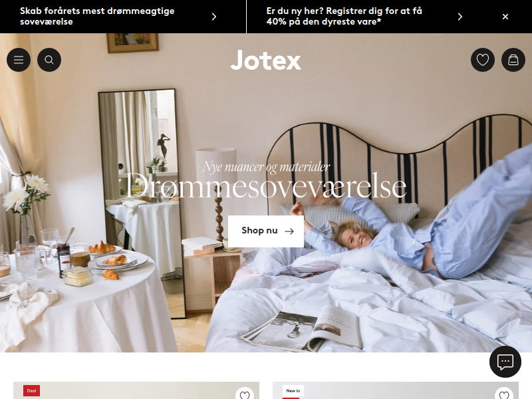
Task: Favorite the New in product with heart icon
Action: 504,394
